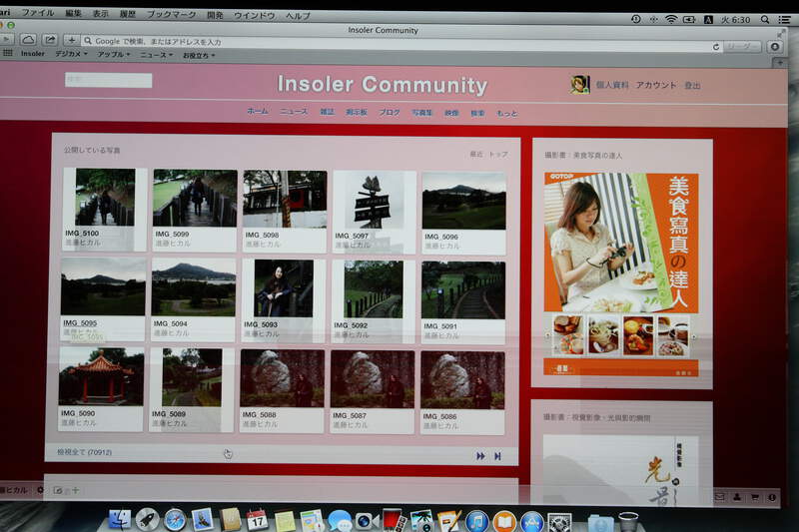Screen dimensions: 799x532
Task: Jump to last page with skip-end icon
Action: (497, 455)
